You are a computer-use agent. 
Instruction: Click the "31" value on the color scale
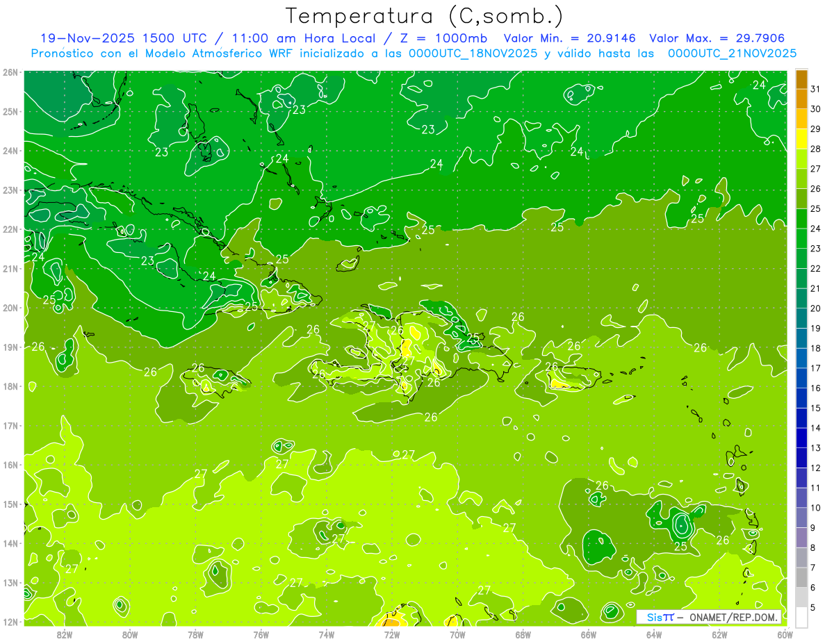[815, 89]
